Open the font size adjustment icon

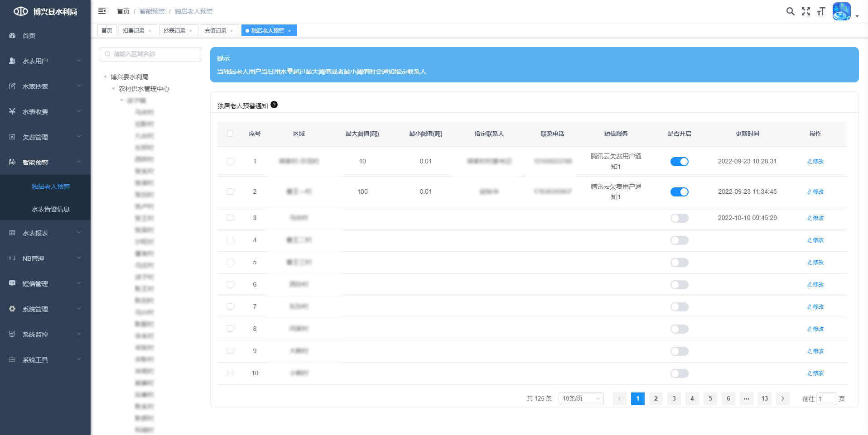click(821, 11)
